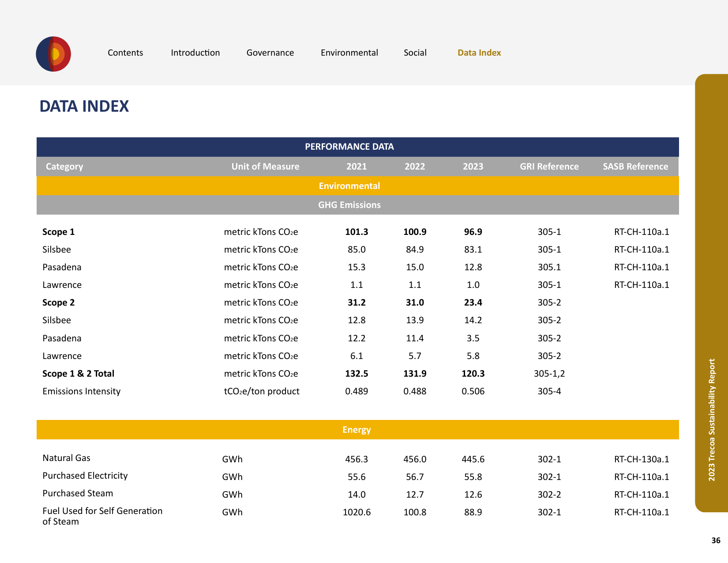728x563 pixels.
Task: Click the Trecoa globe logo icon
Action: pos(53,54)
